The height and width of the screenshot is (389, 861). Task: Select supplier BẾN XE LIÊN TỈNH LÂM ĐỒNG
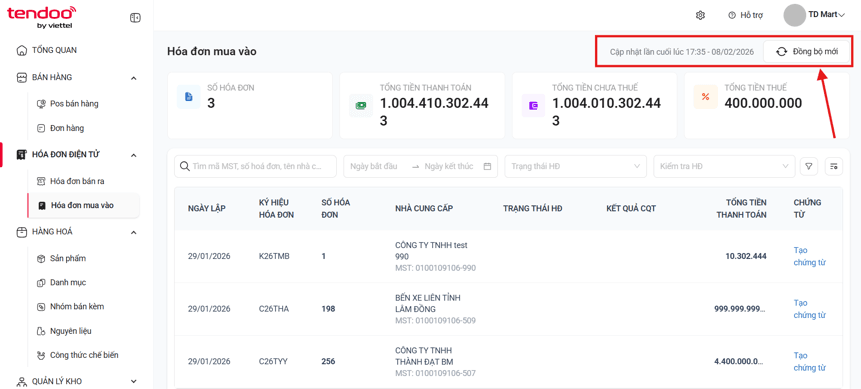[428, 303]
